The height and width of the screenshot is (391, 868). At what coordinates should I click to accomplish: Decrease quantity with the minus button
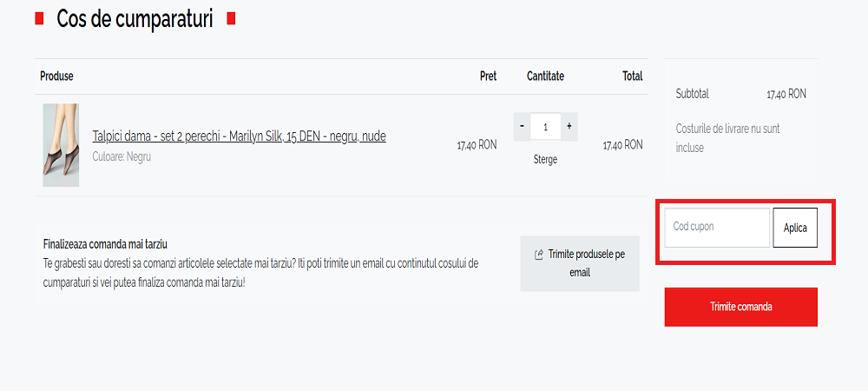pos(522,127)
